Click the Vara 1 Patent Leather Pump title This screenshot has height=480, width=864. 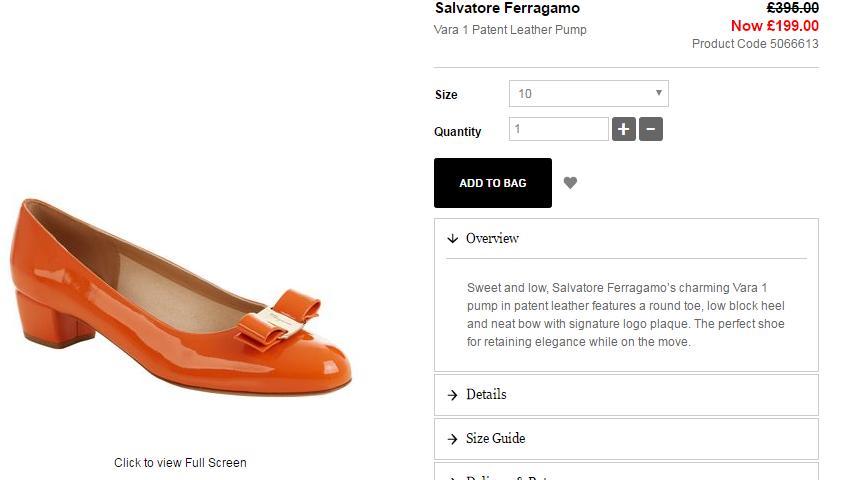[510, 30]
